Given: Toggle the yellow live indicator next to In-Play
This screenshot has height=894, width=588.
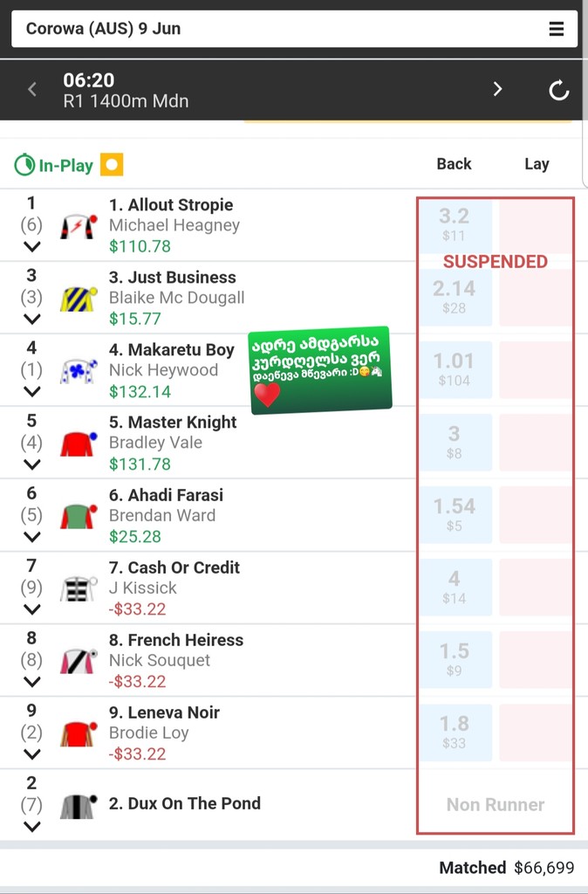Looking at the screenshot, I should click(x=112, y=165).
